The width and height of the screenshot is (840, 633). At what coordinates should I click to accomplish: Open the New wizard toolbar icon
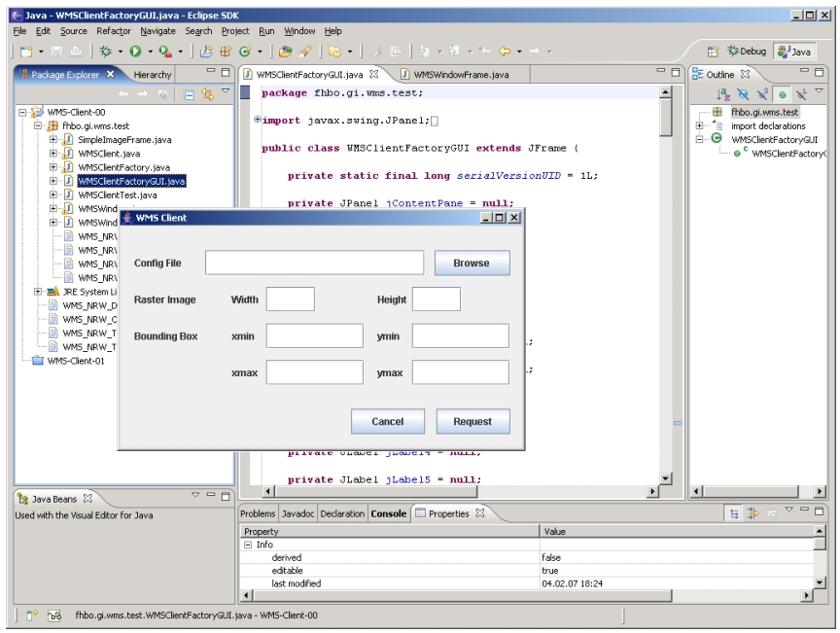(x=25, y=52)
